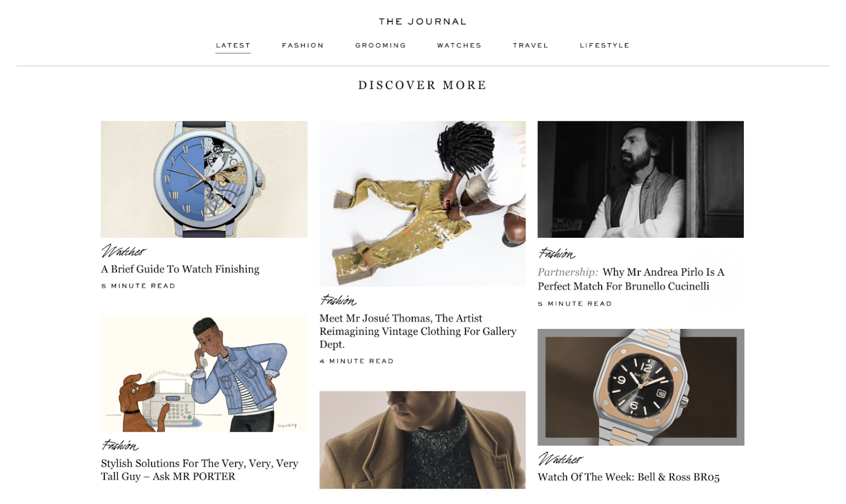Click the Bell & Ross watch image
Viewport: 846px width, 504px height.
[641, 387]
